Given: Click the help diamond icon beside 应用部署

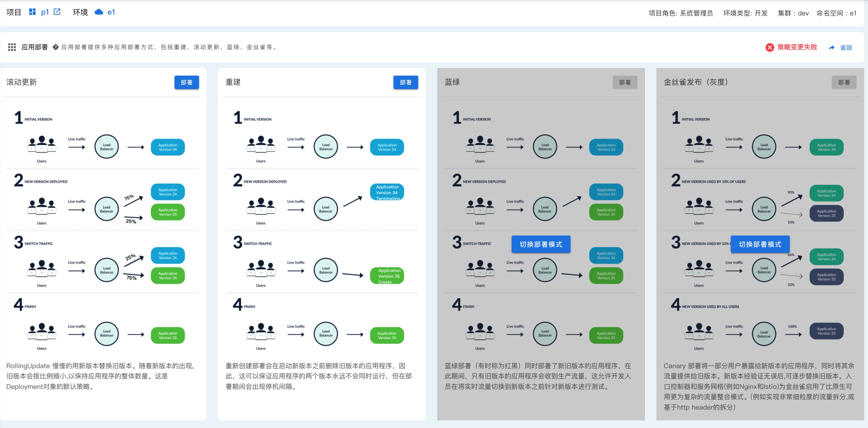Looking at the screenshot, I should [x=55, y=47].
